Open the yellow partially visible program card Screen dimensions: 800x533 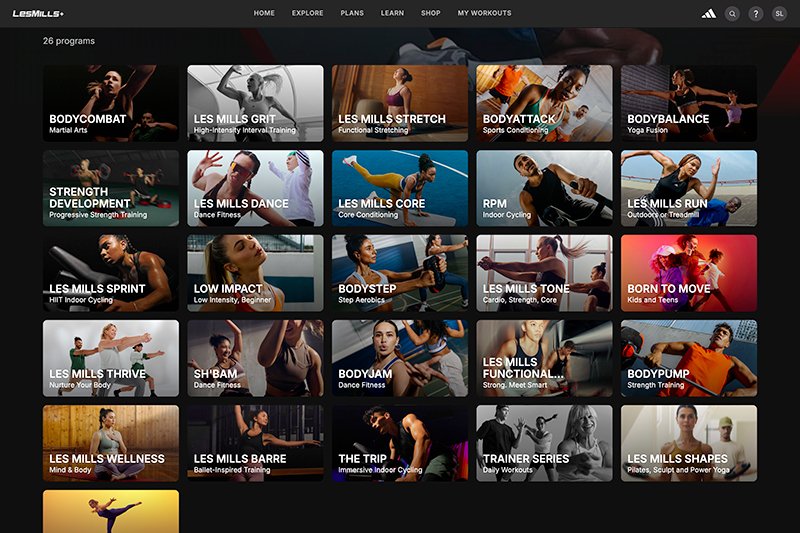coord(111,512)
